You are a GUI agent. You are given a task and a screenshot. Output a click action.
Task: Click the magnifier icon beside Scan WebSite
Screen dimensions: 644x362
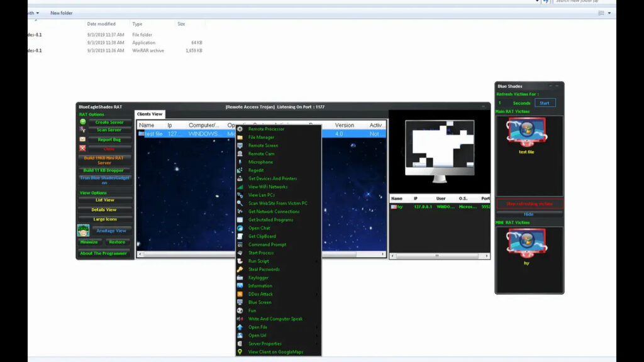tap(240, 203)
